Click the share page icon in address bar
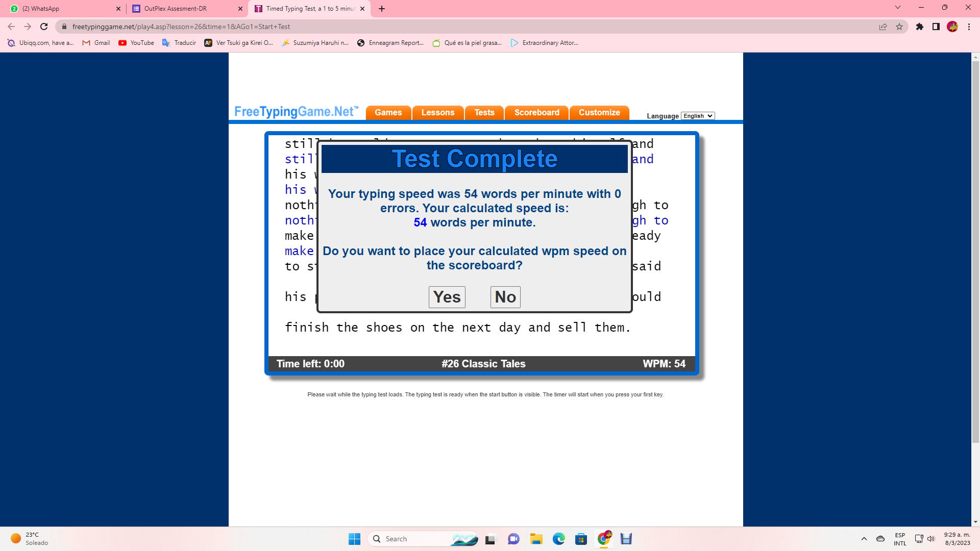The image size is (980, 551). [883, 27]
